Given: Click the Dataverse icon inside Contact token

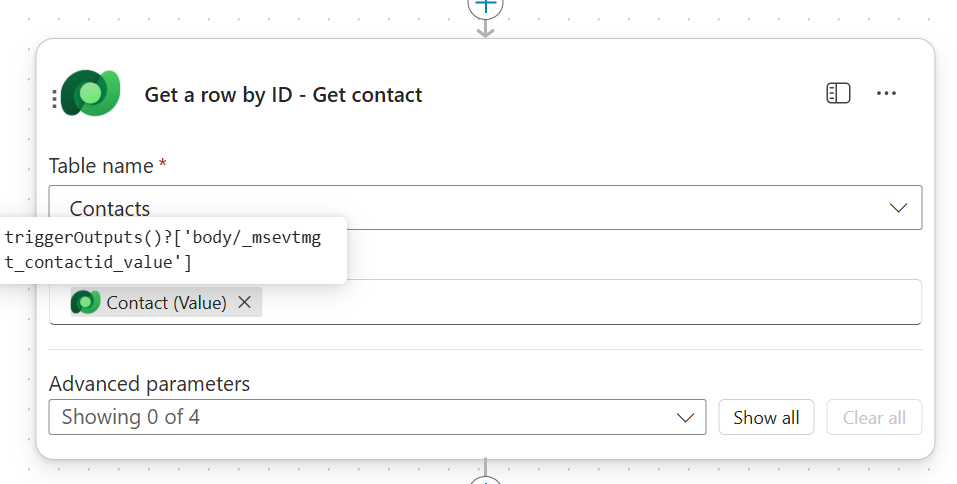Looking at the screenshot, I should 86,302.
